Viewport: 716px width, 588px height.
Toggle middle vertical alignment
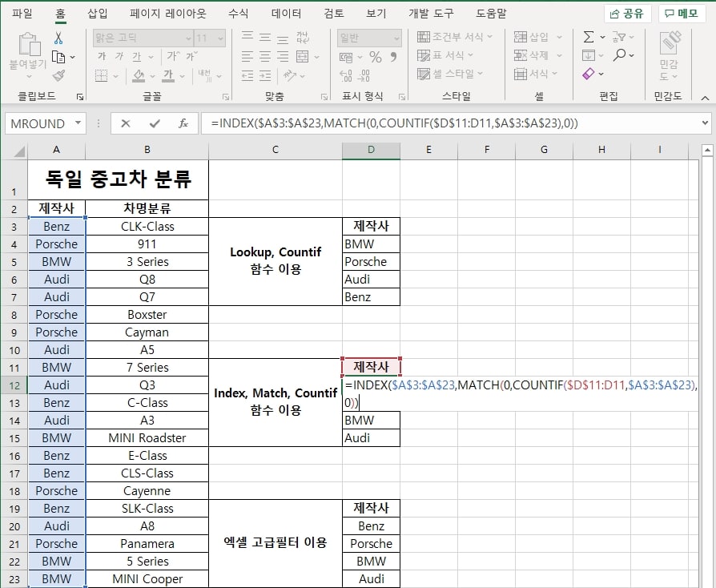[x=265, y=37]
